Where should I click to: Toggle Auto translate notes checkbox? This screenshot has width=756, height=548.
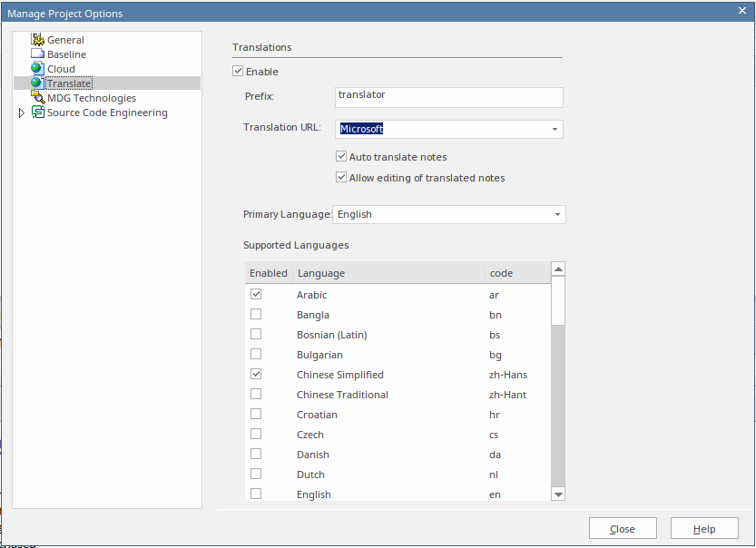click(342, 157)
